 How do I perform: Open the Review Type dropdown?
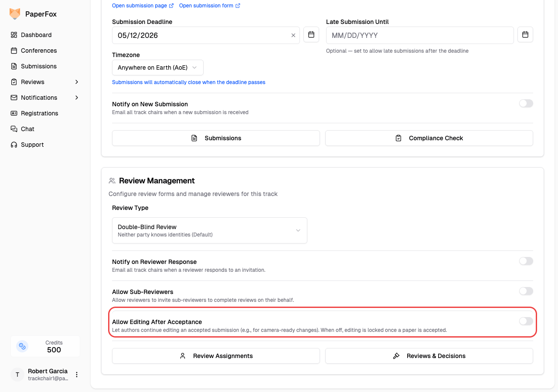(209, 230)
